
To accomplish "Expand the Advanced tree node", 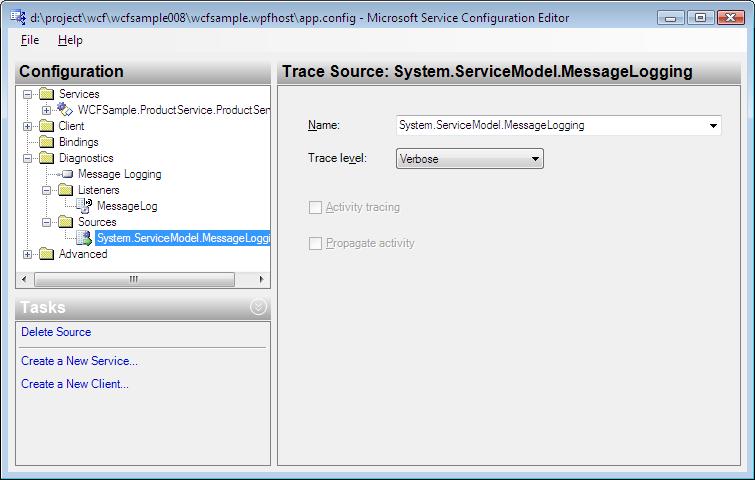I will point(27,254).
